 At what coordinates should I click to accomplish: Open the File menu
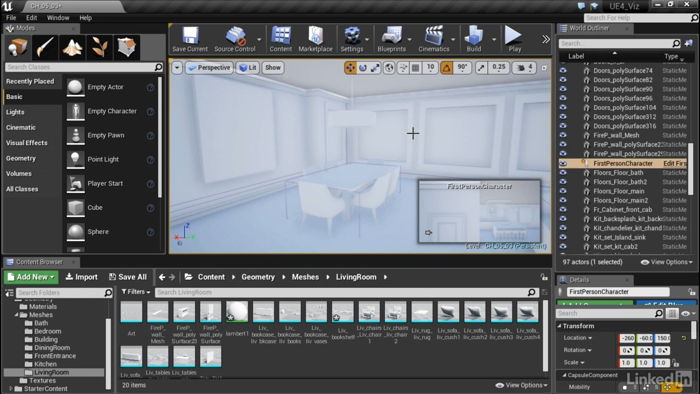tap(11, 18)
